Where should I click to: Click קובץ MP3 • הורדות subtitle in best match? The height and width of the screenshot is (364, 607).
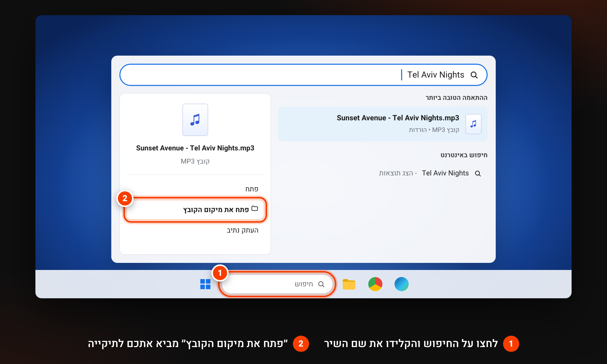pyautogui.click(x=434, y=130)
